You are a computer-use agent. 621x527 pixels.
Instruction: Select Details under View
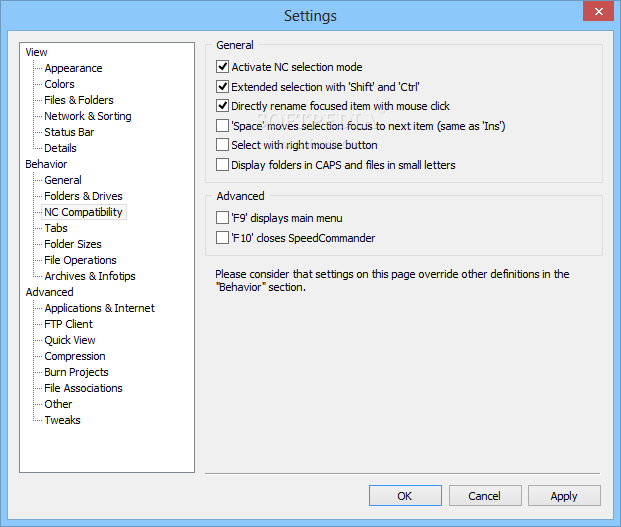point(60,148)
